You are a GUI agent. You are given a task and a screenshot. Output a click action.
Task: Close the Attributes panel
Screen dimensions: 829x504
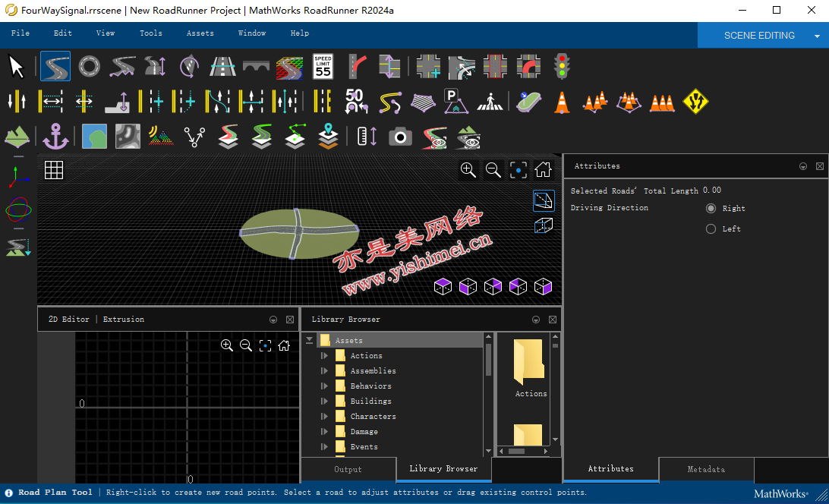[819, 166]
